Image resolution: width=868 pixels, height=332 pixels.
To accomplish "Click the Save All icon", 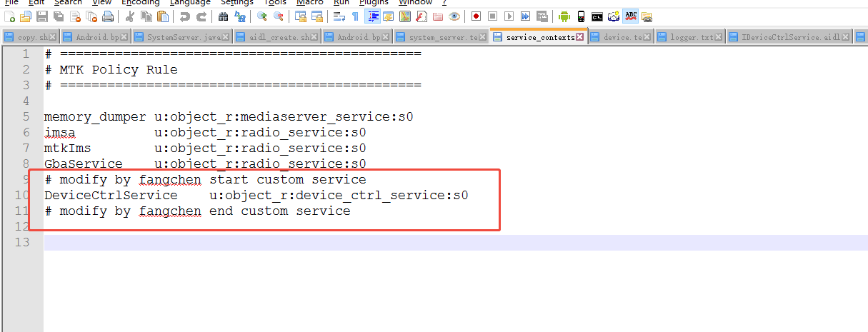I will tap(58, 16).
